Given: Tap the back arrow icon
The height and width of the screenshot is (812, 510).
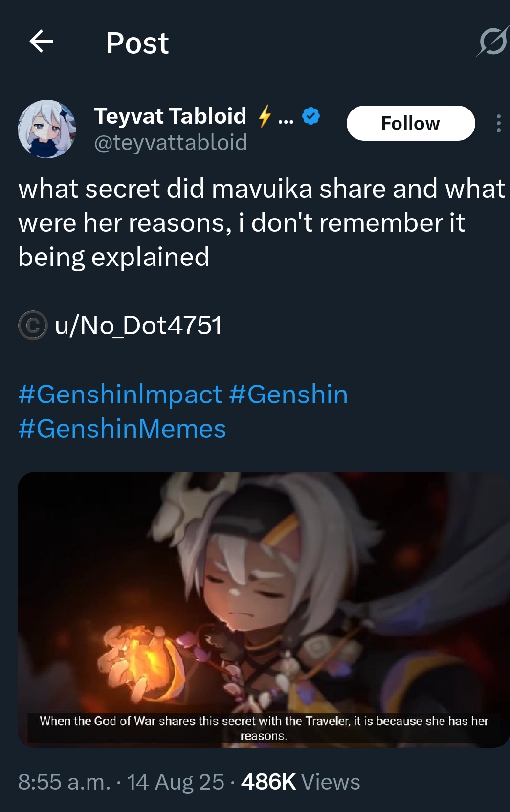Looking at the screenshot, I should (41, 41).
